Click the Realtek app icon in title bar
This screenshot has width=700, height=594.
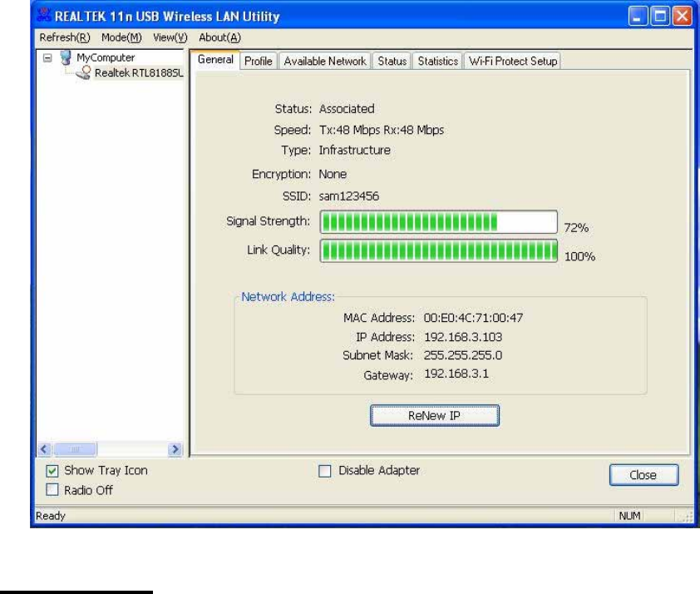pos(44,15)
